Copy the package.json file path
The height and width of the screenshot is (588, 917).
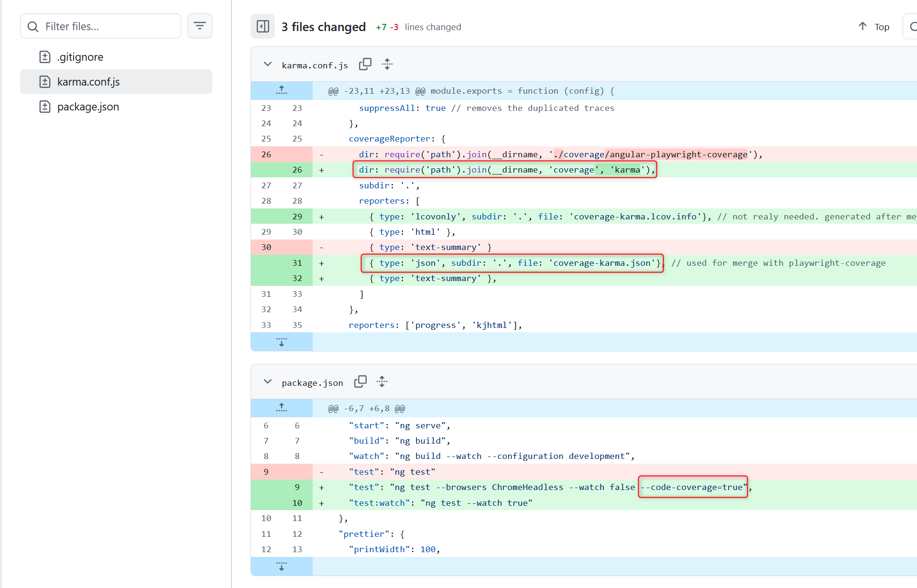(x=360, y=381)
